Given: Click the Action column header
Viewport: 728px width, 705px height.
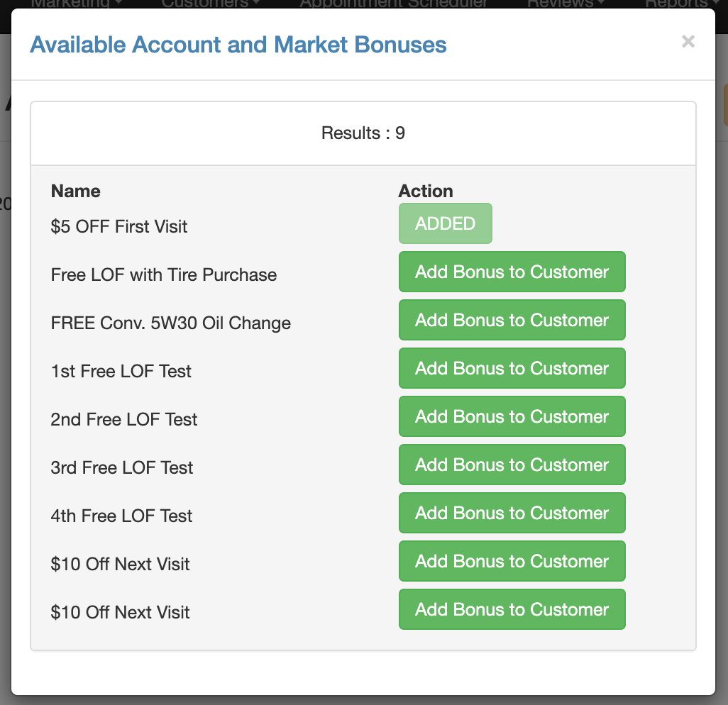Looking at the screenshot, I should pyautogui.click(x=426, y=191).
